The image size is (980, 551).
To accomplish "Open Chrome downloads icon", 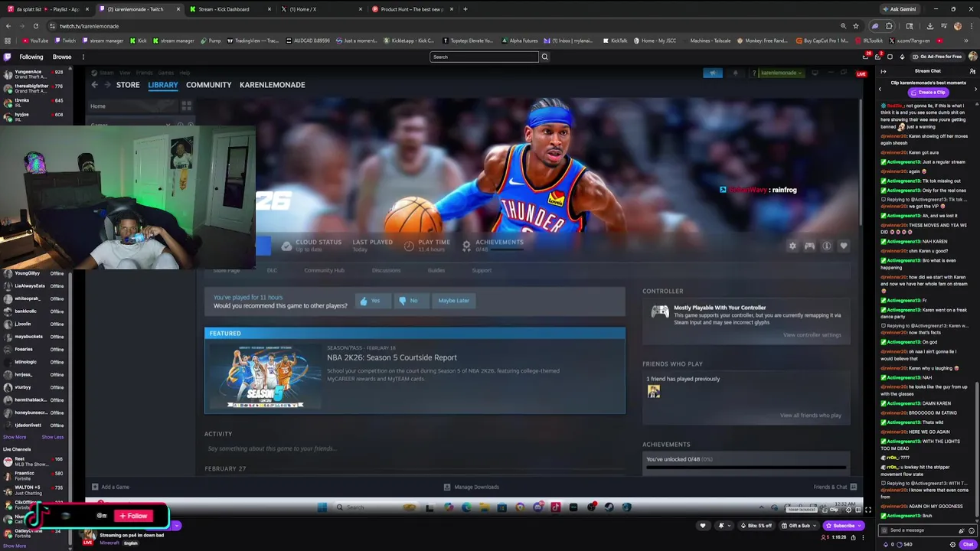I will (930, 26).
